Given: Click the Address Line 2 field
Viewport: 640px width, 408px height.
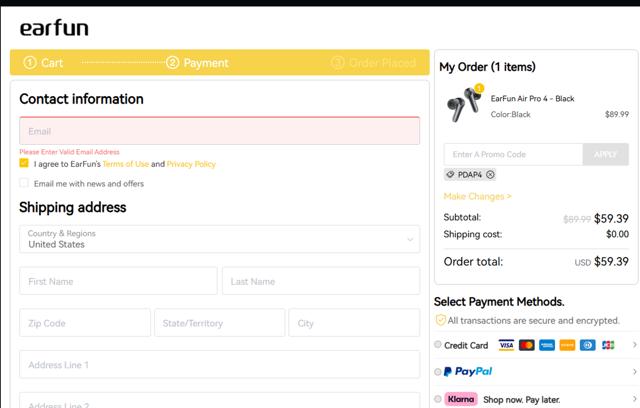Looking at the screenshot, I should click(x=220, y=401).
